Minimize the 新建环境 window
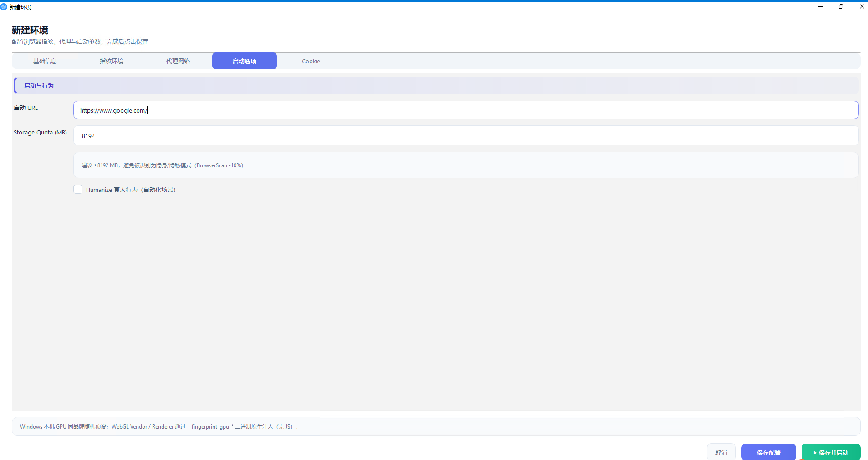 (x=821, y=7)
